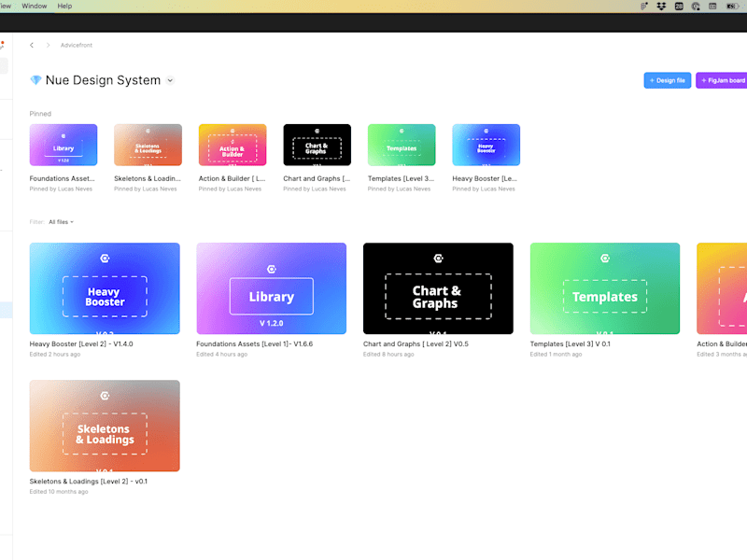Click the Advicefront breadcrumb
The width and height of the screenshot is (747, 560).
coord(77,45)
